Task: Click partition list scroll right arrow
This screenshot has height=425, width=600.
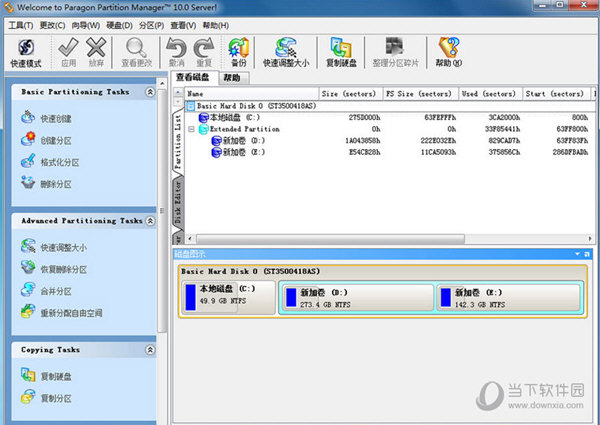Action: 590,239
